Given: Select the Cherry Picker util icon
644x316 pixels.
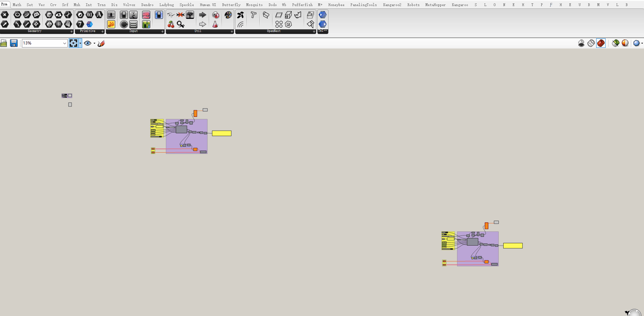Looking at the screenshot, I should click(171, 24).
